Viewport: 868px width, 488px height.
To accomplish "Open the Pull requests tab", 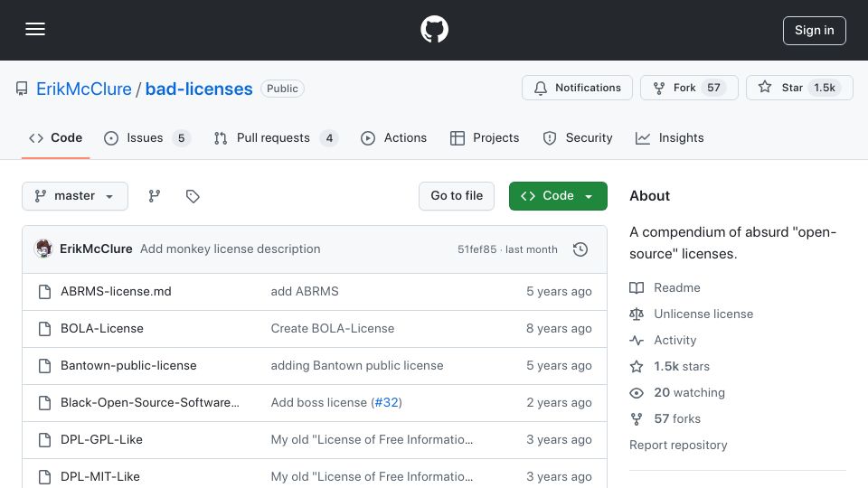I will pos(276,137).
